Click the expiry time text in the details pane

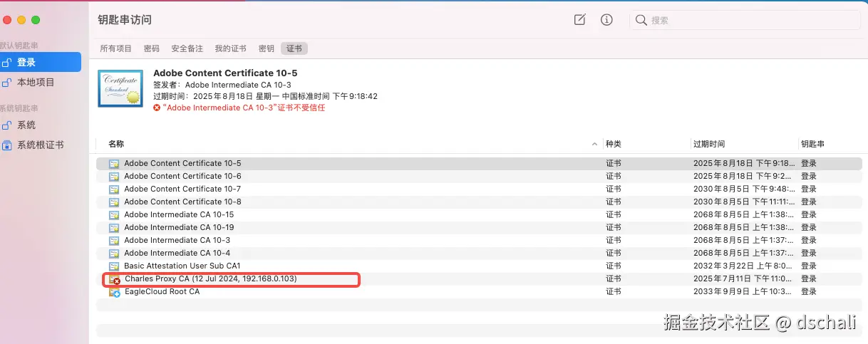pyautogui.click(x=265, y=96)
